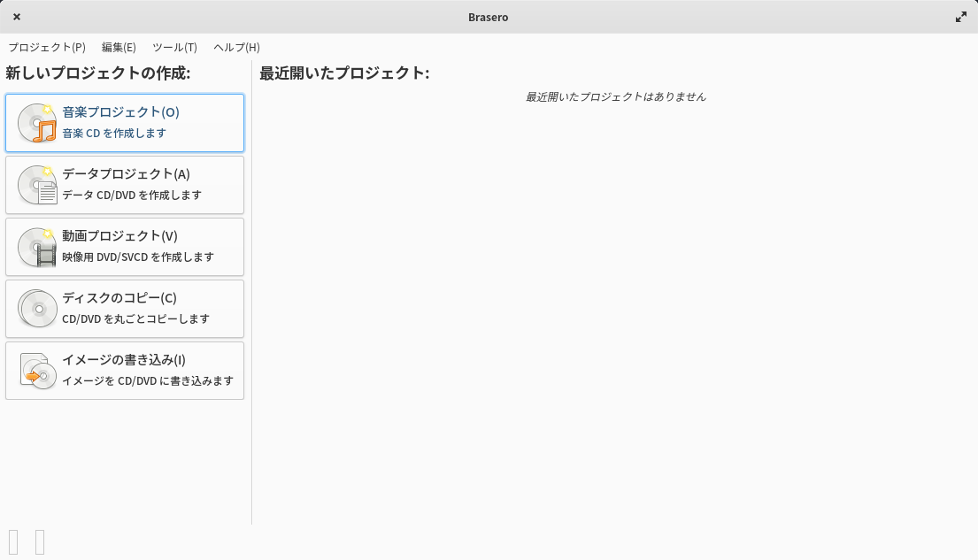Click イメージを CD/DVD に書き込みます description

tap(148, 380)
